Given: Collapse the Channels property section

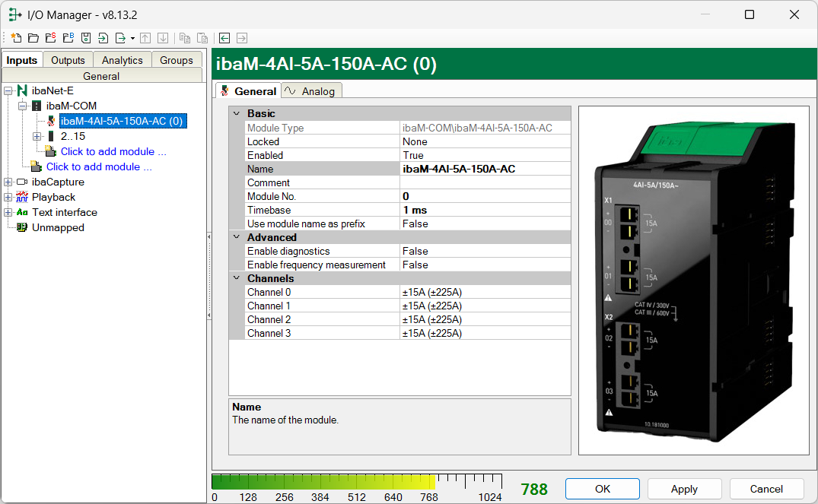Looking at the screenshot, I should pos(237,278).
